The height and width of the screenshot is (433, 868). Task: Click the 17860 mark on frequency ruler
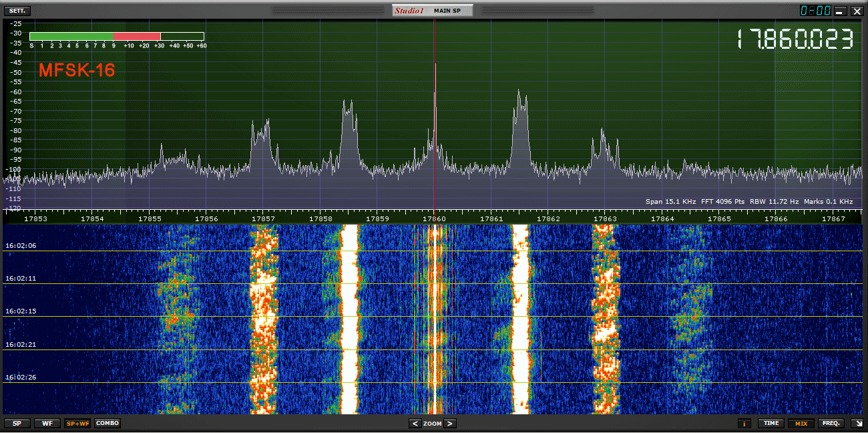coord(435,219)
